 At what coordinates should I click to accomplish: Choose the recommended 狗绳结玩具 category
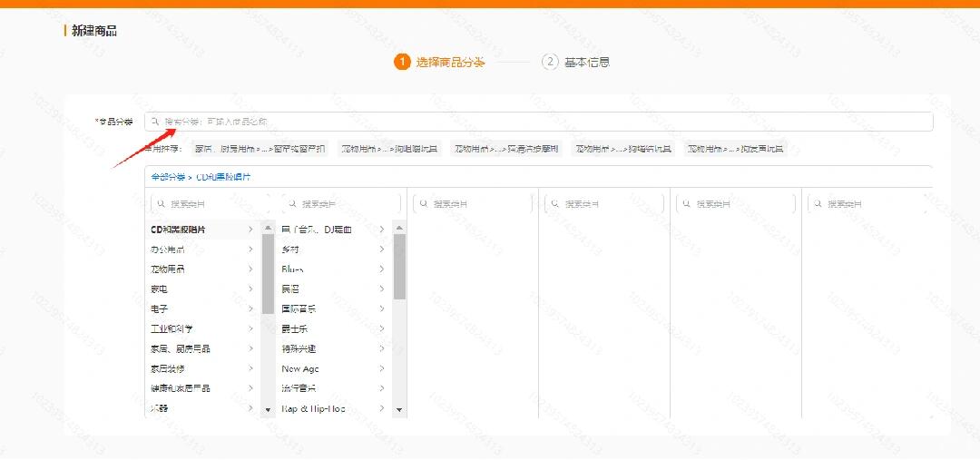point(623,149)
